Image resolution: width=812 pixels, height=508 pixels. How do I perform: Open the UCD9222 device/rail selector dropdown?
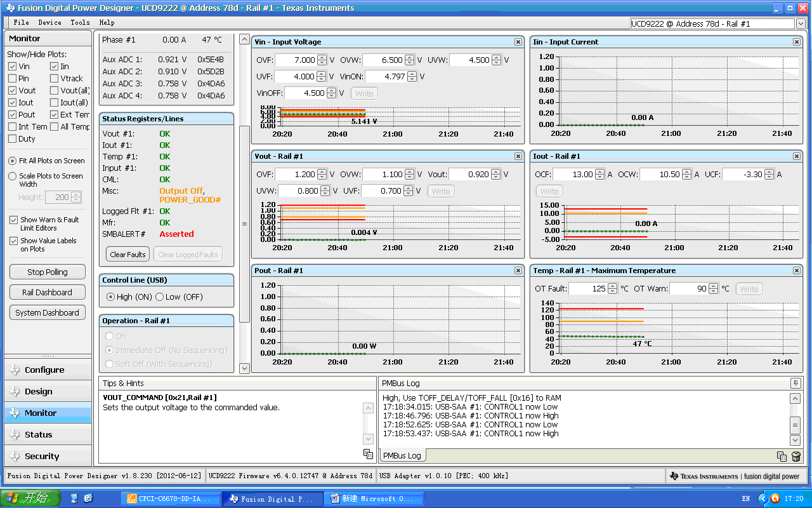(800, 24)
